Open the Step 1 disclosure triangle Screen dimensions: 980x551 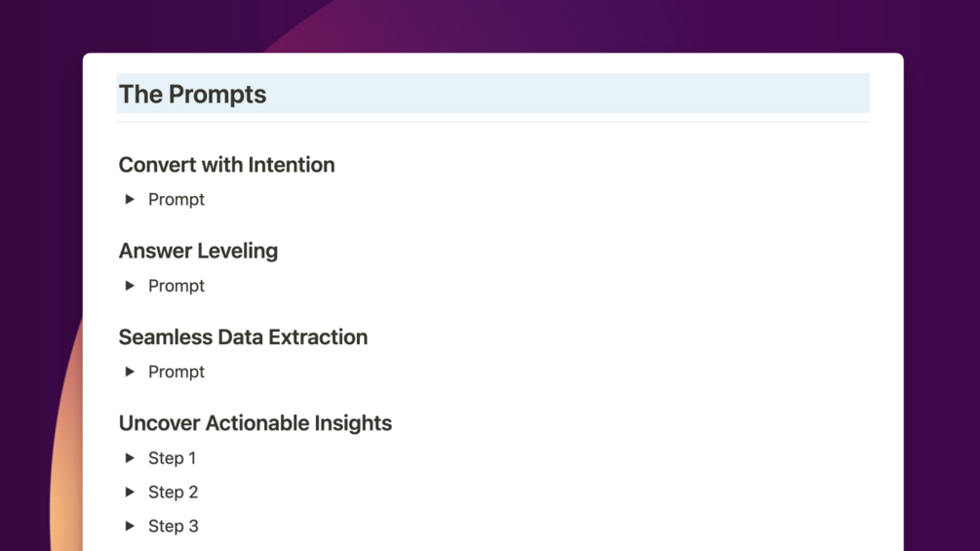(130, 458)
